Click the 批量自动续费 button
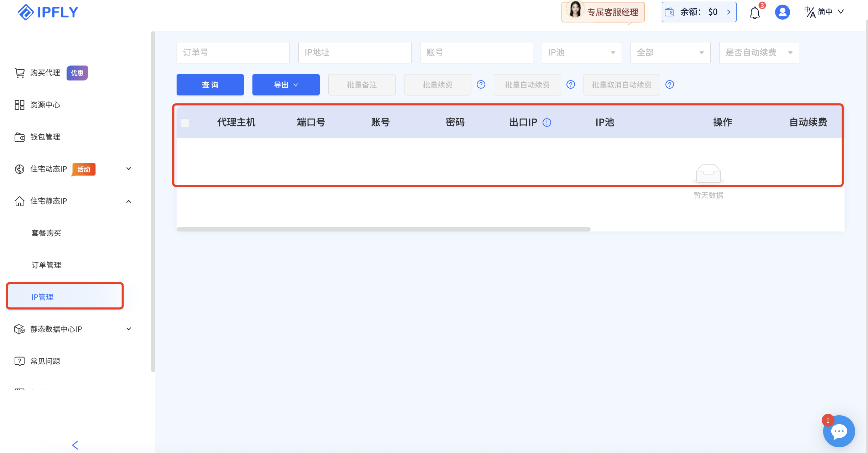 pos(527,85)
